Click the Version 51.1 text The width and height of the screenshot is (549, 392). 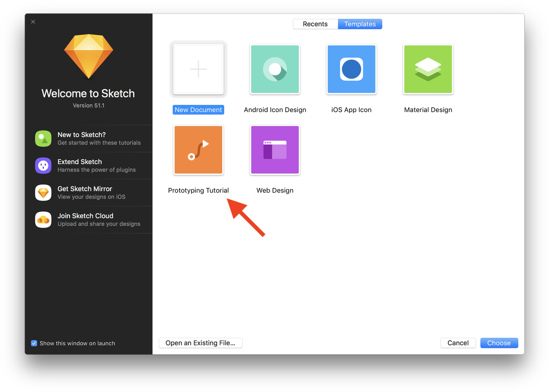coord(89,105)
